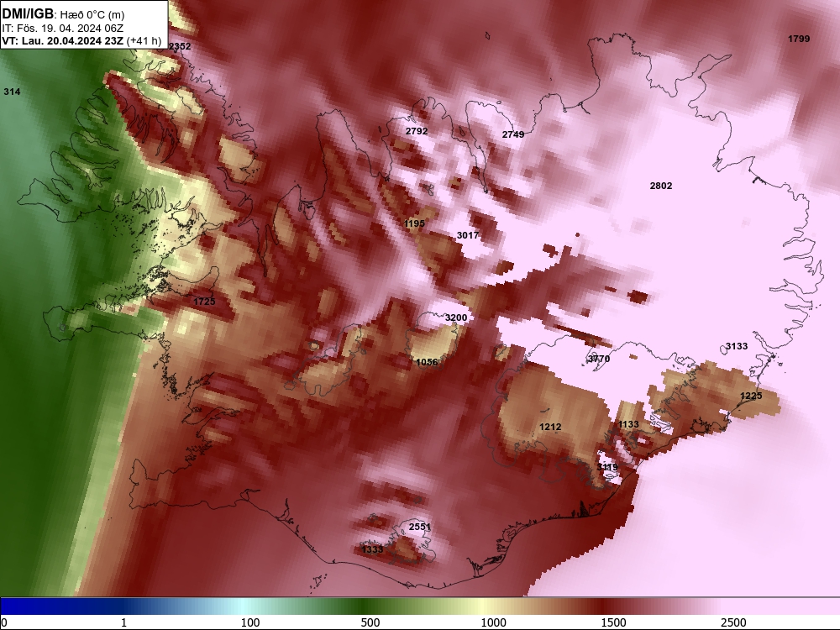Click the value label 1212 on the map
The image size is (840, 630).
[550, 427]
